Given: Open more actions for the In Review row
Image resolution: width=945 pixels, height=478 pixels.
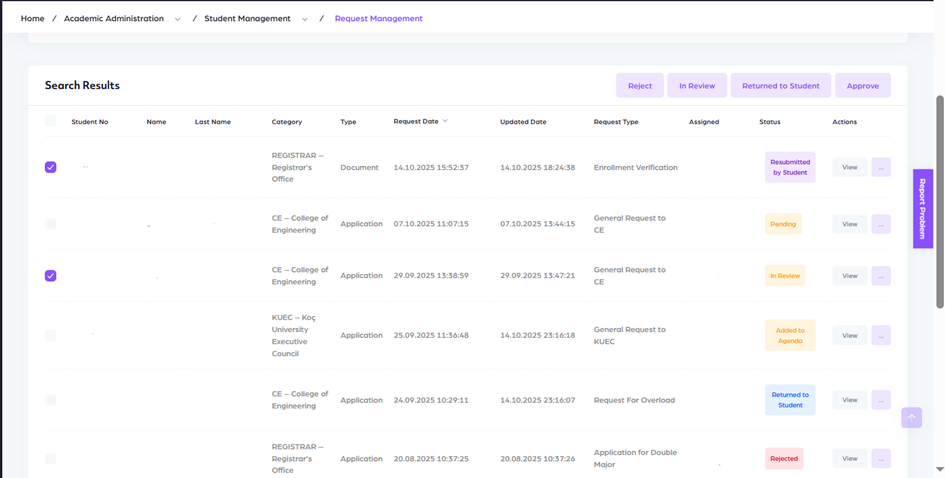Looking at the screenshot, I should 880,276.
